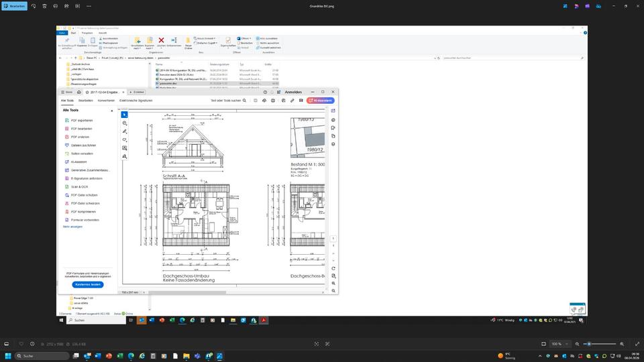
Task: Open the three-dots more options menu in Photos
Action: click(x=89, y=6)
